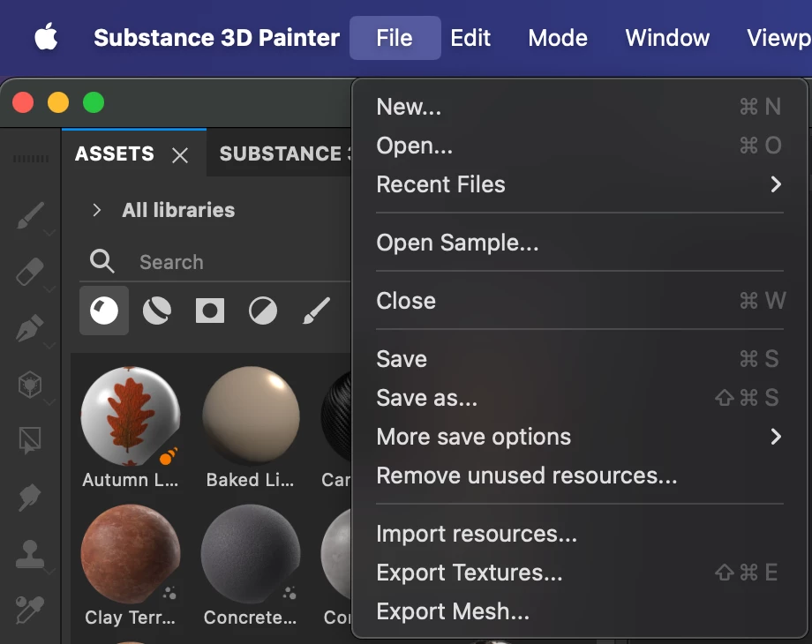Click the green zoom window button
The image size is (812, 644).
click(x=94, y=102)
